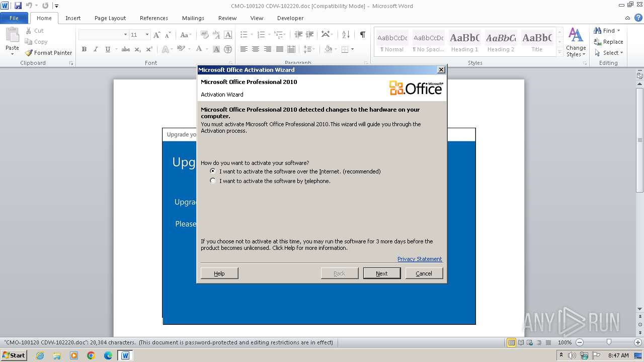644x362 pixels.
Task: Click the Paste icon in Clipboard group
Action: click(12, 35)
